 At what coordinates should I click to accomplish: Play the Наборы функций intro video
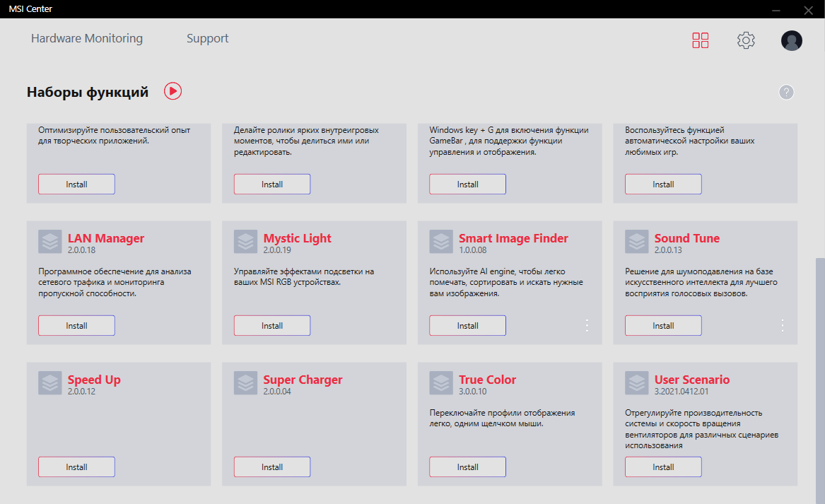click(x=172, y=91)
